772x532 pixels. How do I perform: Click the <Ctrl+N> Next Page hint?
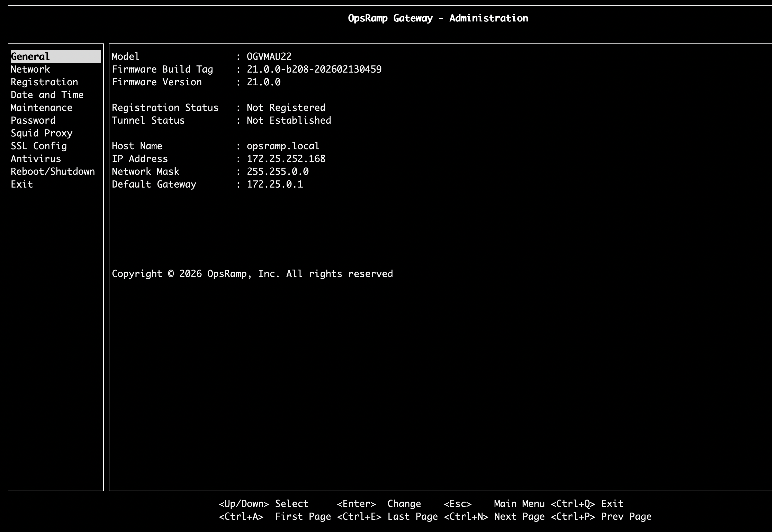point(494,517)
